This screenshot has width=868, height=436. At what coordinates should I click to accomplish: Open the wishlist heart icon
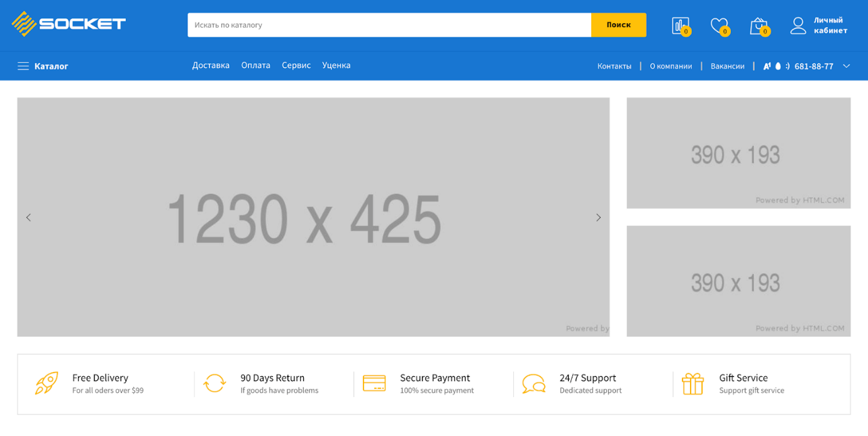point(718,25)
